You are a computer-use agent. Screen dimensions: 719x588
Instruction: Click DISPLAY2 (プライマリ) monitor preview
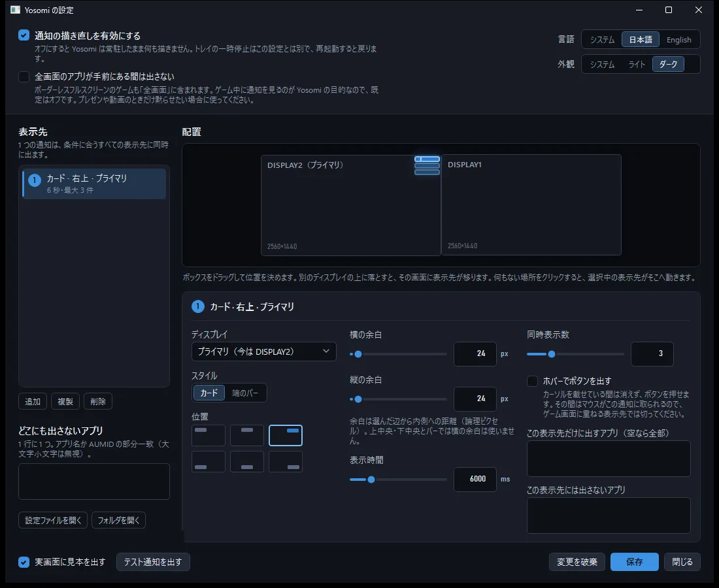point(351,205)
